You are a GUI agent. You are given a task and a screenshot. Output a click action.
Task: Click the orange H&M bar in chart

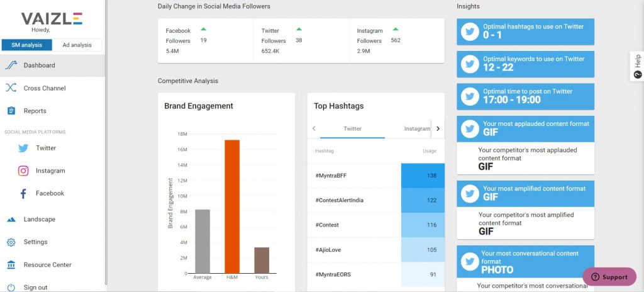coord(232,206)
